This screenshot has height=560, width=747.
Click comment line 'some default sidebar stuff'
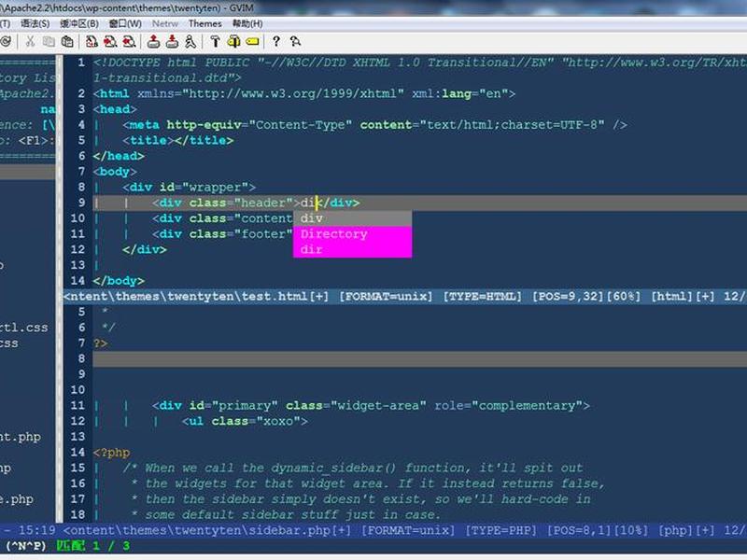point(286,515)
